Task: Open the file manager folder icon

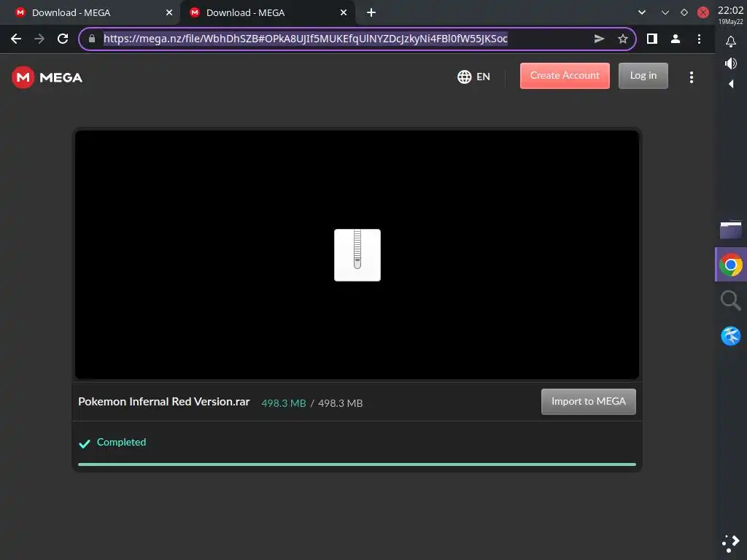Action: click(x=731, y=229)
